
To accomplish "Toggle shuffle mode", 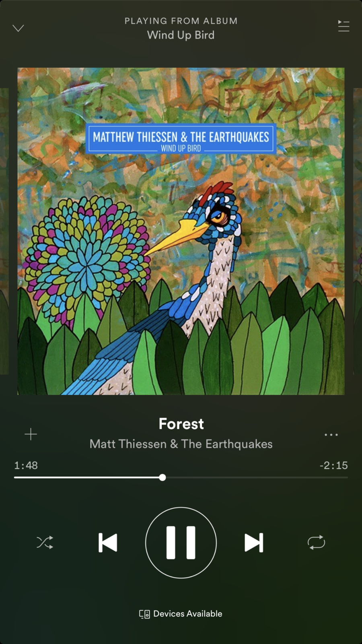I will (45, 543).
